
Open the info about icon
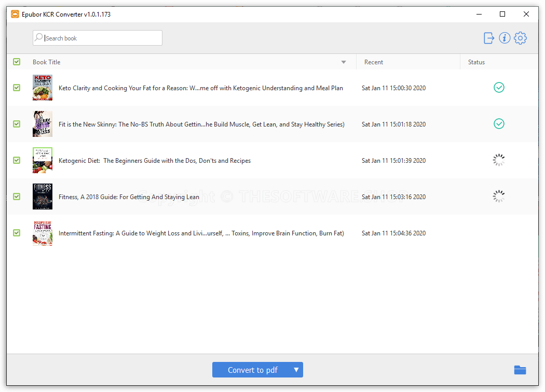(x=505, y=38)
